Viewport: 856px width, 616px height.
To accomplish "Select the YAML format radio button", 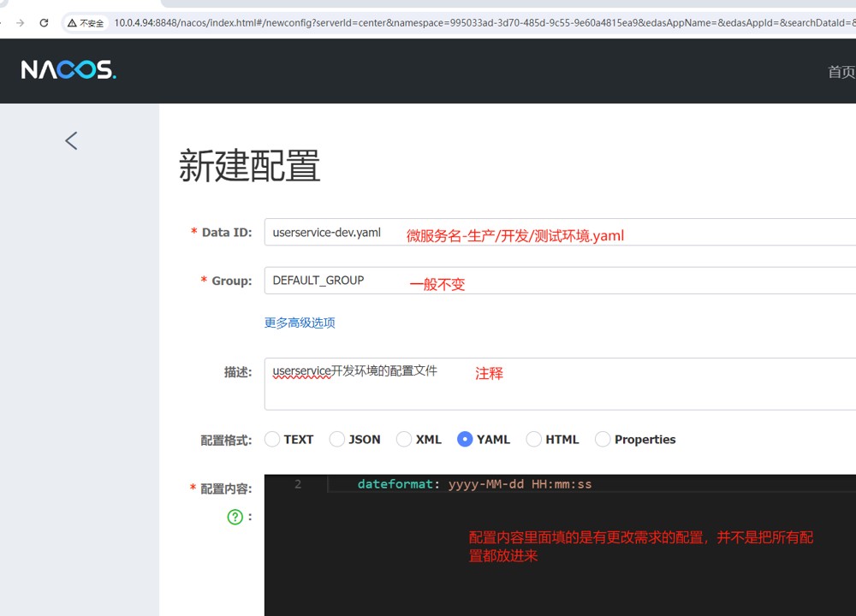I will coord(465,439).
